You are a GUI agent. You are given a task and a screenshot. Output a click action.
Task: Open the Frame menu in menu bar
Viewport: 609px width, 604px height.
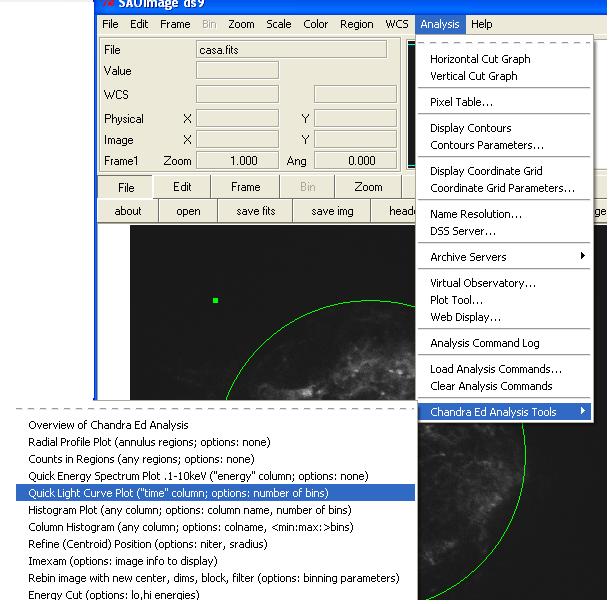pyautogui.click(x=175, y=24)
